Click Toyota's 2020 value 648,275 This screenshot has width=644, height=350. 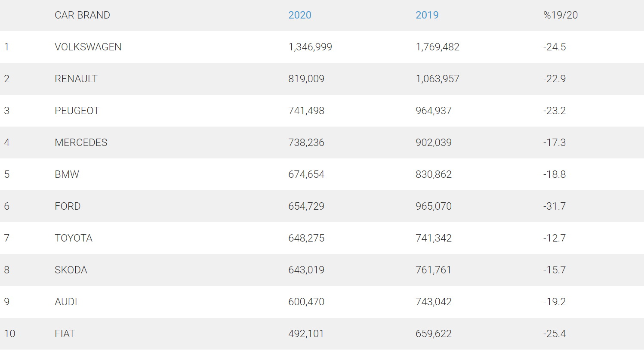[x=306, y=238]
